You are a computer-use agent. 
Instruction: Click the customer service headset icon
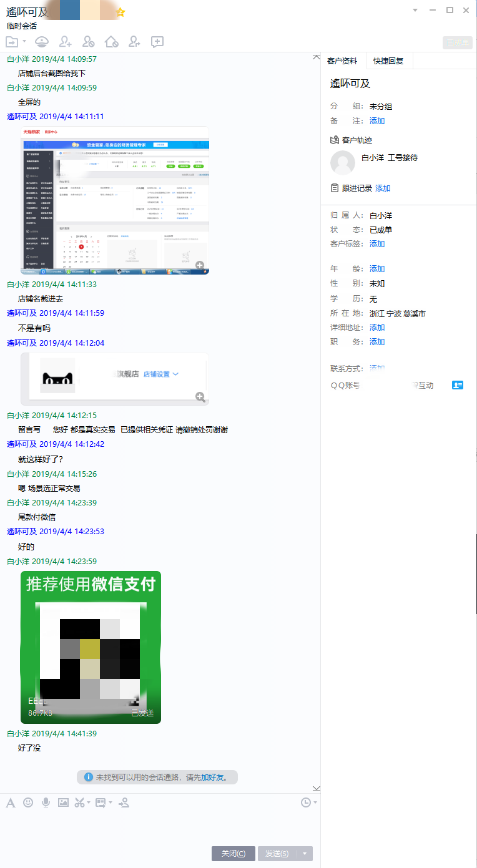(x=42, y=42)
